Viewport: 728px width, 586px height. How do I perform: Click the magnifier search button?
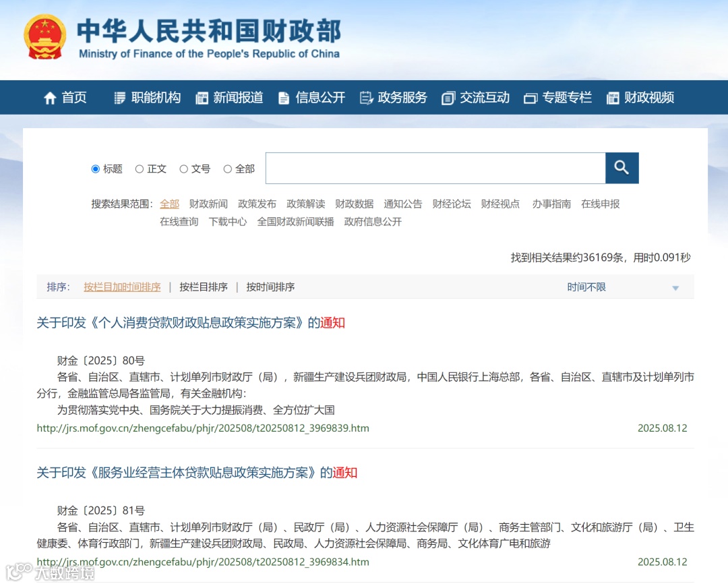click(621, 168)
